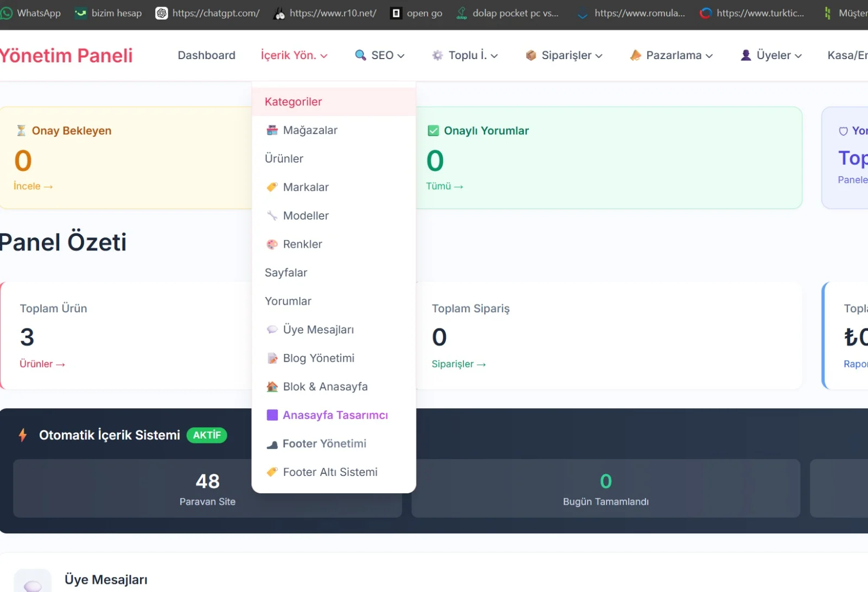Screen dimensions: 868x592
Task: Expand the Üyeler menu chevron
Action: pyautogui.click(x=798, y=56)
